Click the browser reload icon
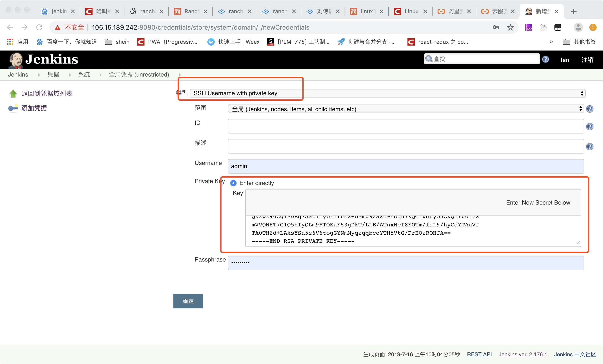Screen dimensions: 603x364 coord(39,27)
